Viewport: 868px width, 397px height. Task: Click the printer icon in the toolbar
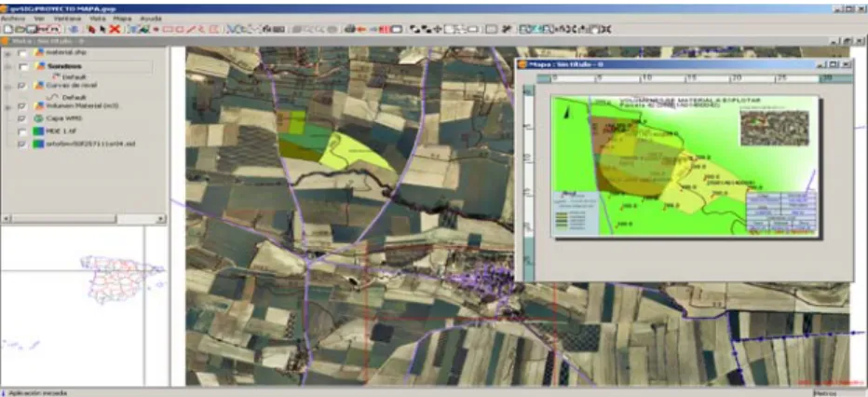350,29
